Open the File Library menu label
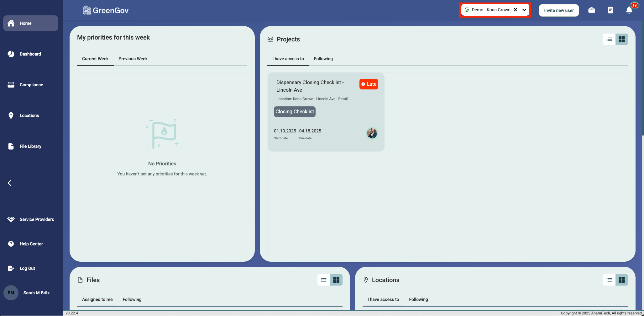The width and height of the screenshot is (644, 316). coord(30,146)
